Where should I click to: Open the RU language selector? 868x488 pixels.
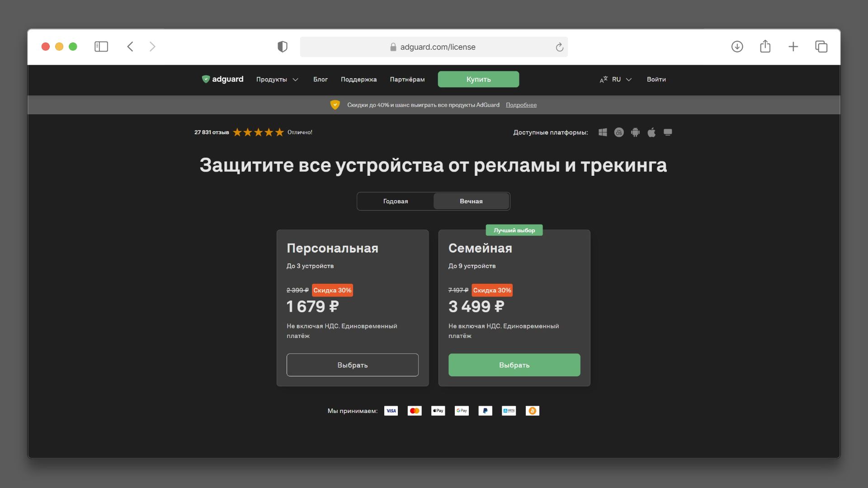pos(616,79)
